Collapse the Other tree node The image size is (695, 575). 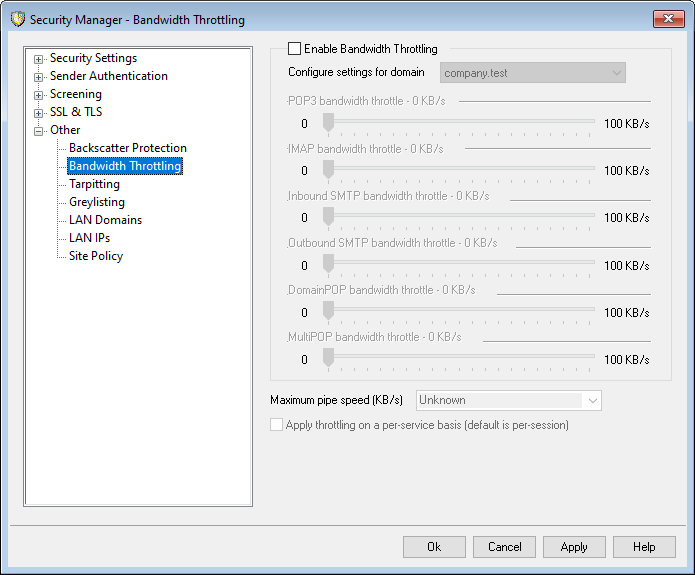(39, 131)
